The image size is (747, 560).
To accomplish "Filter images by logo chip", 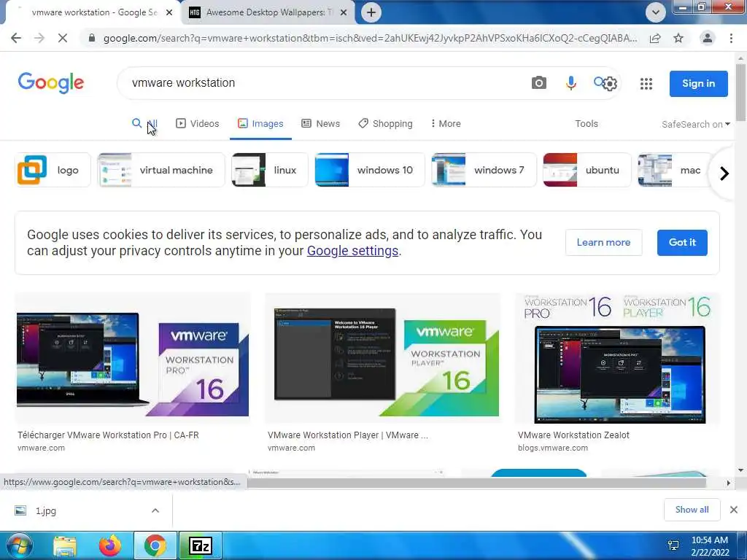I will pyautogui.click(x=53, y=170).
